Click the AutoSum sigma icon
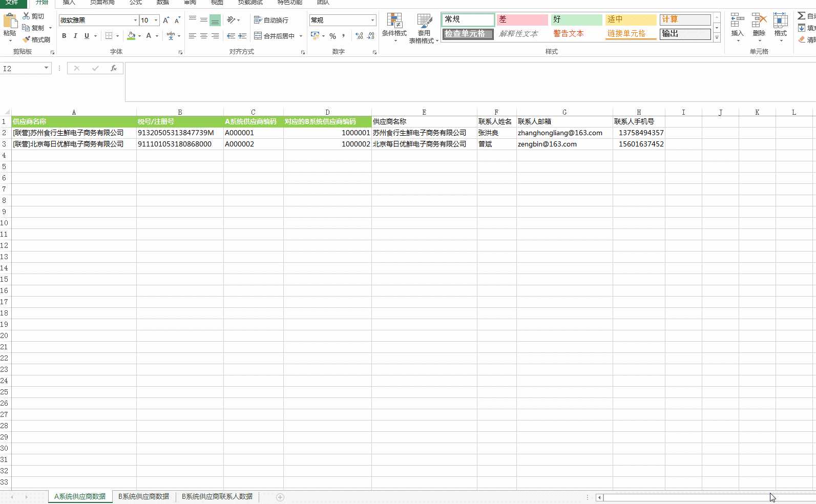816x504 pixels. click(802, 16)
